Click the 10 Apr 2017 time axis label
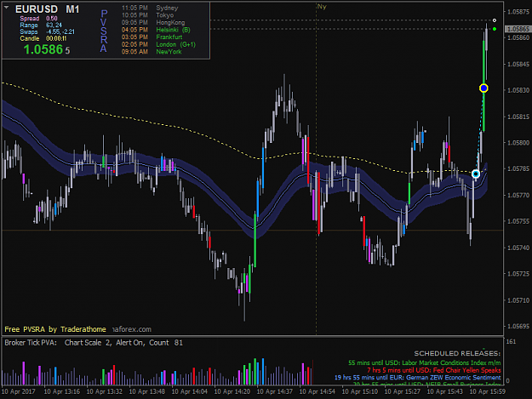This screenshot has height=399, width=532. [x=19, y=391]
